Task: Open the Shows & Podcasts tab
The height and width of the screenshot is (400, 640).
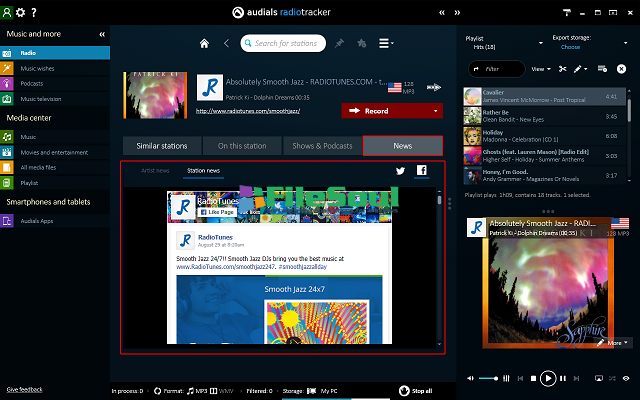Action: pyautogui.click(x=322, y=146)
